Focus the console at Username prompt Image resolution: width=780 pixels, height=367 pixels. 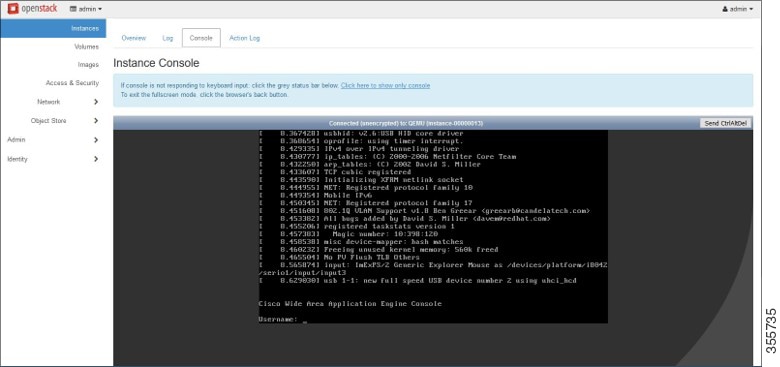coord(283,319)
